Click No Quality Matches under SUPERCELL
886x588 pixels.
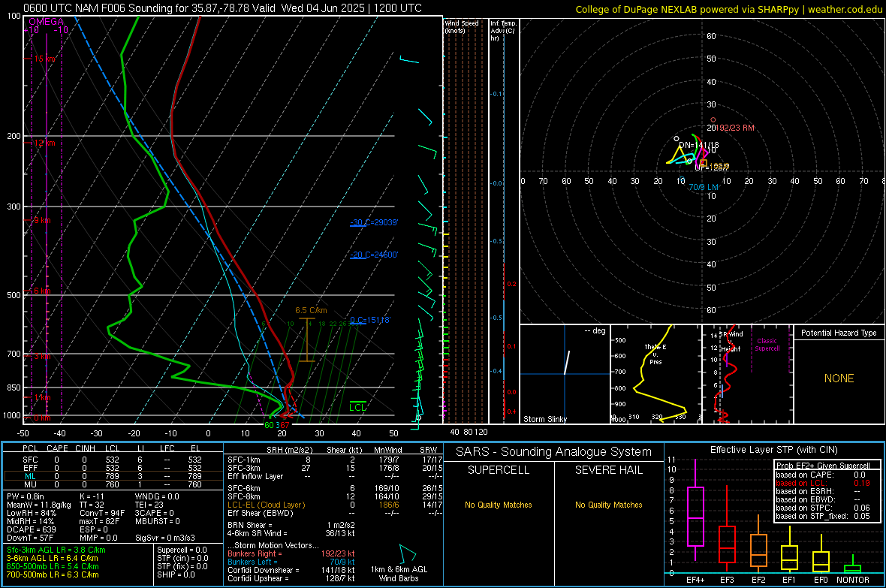499,505
